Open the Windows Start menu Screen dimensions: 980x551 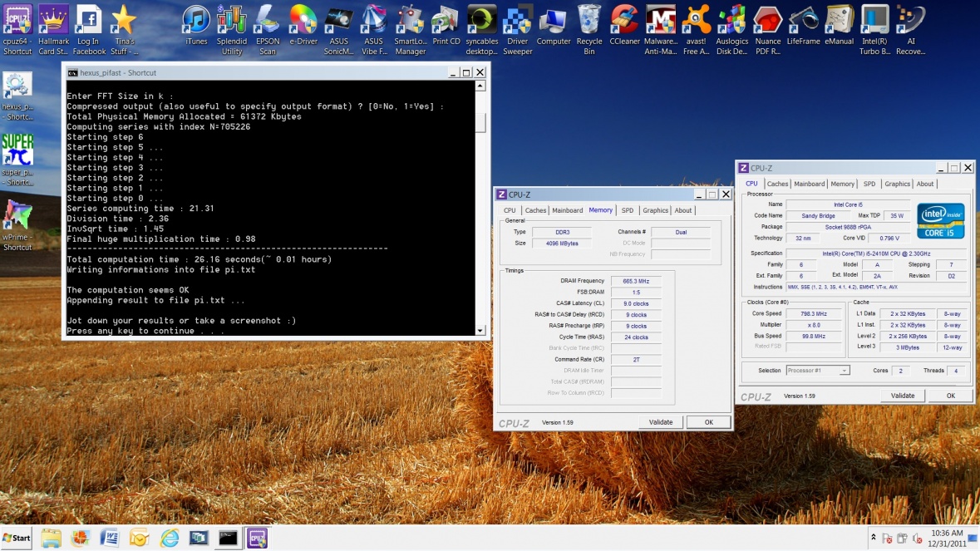17,538
